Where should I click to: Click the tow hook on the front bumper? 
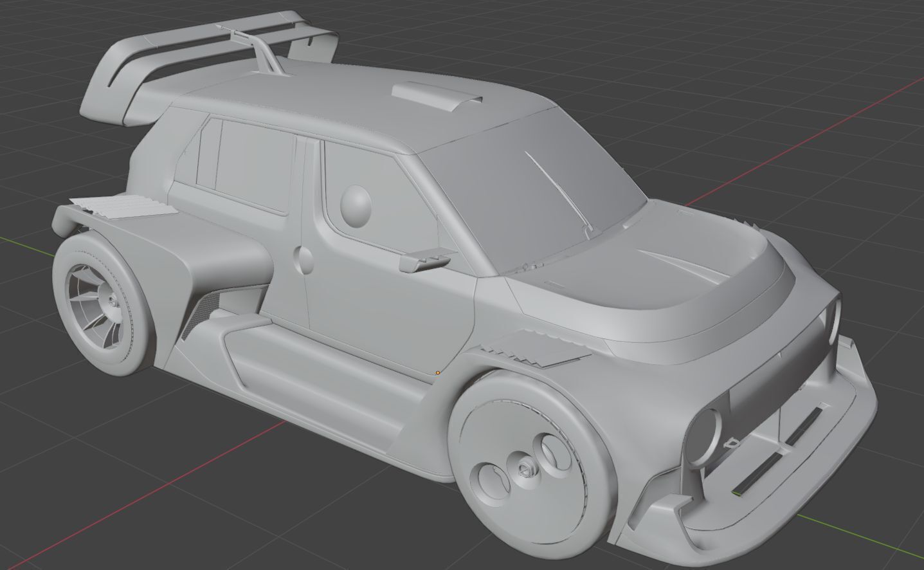click(730, 442)
